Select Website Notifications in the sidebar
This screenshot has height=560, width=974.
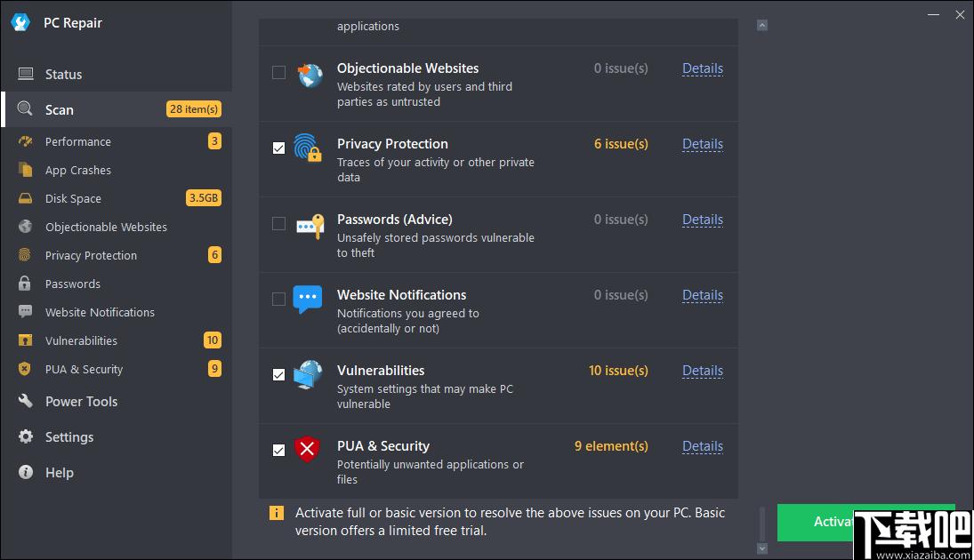[x=117, y=312]
